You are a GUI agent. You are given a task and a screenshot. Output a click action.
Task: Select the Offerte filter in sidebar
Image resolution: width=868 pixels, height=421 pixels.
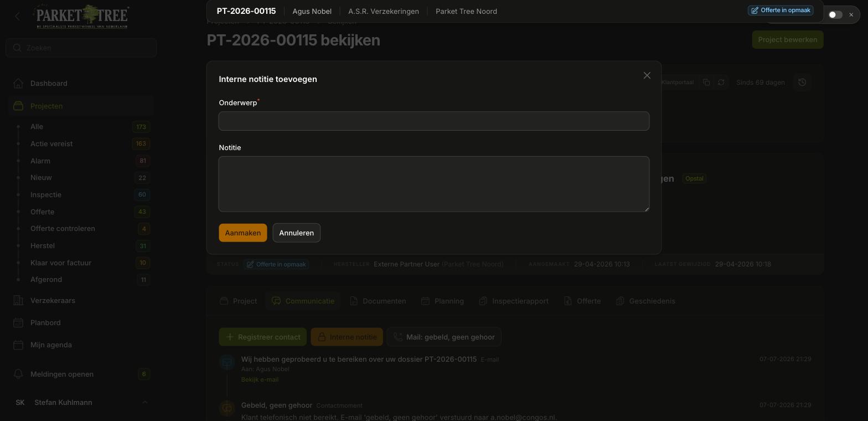coord(81,212)
